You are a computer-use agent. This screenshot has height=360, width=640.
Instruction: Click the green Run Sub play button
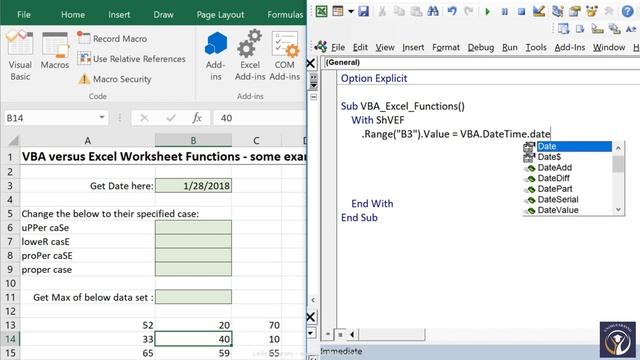(487, 11)
